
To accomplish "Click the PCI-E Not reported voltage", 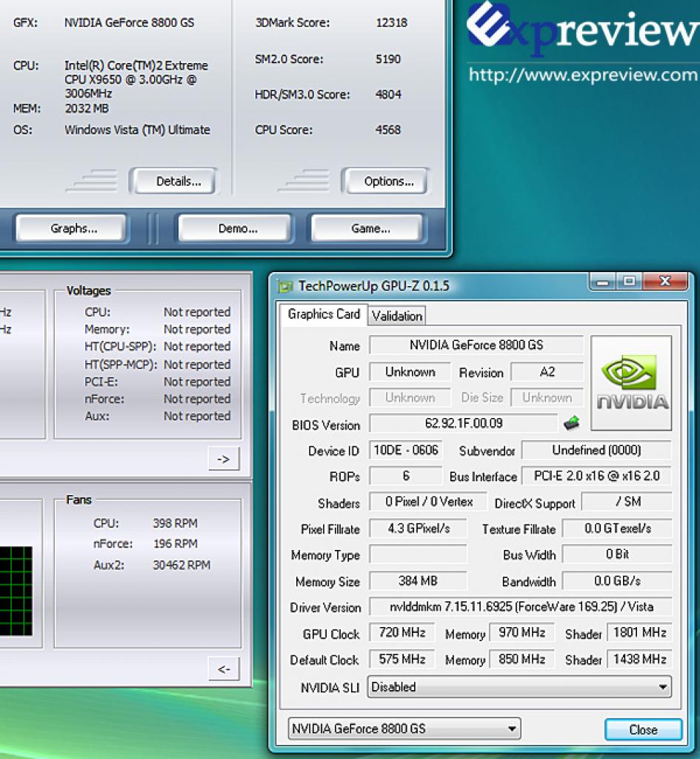I will (197, 382).
